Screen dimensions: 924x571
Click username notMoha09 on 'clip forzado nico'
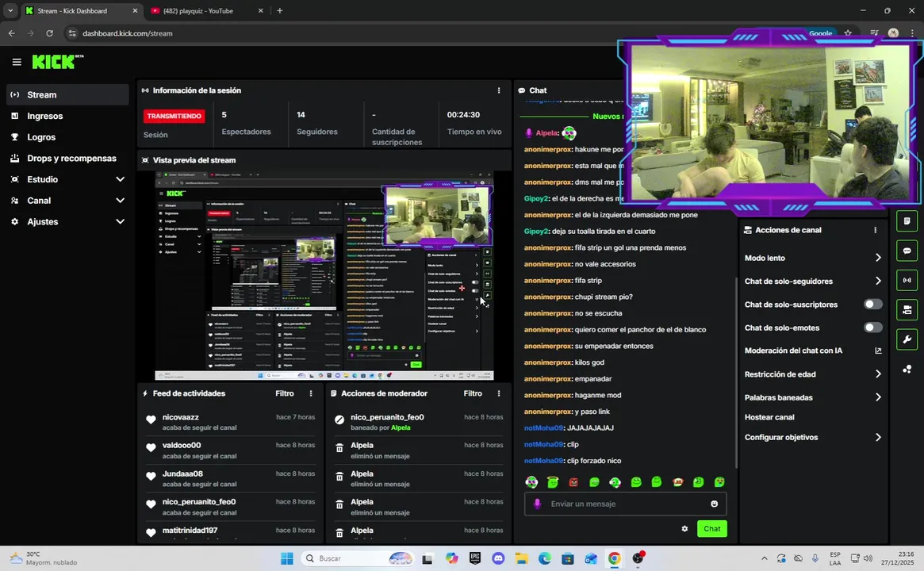coord(543,461)
